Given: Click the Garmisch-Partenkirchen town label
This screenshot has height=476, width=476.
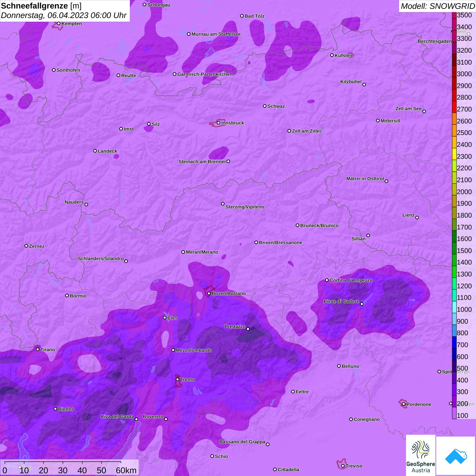Looking at the screenshot, I should coord(205,74).
